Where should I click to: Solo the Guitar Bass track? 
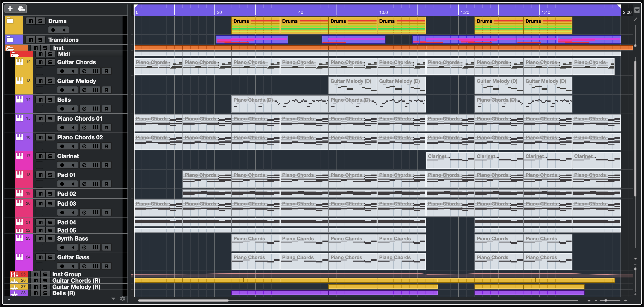point(50,257)
